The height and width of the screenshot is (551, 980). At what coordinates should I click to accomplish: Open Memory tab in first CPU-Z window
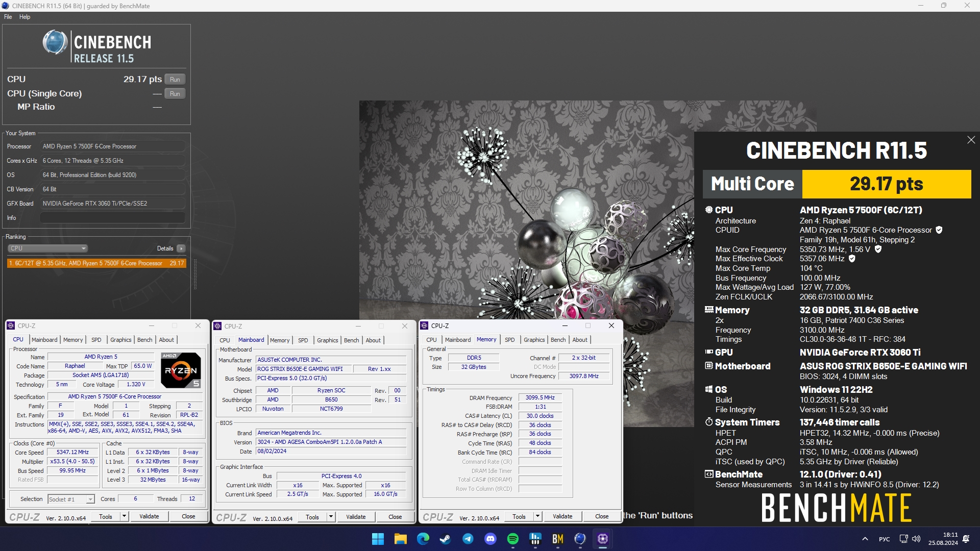pyautogui.click(x=73, y=340)
